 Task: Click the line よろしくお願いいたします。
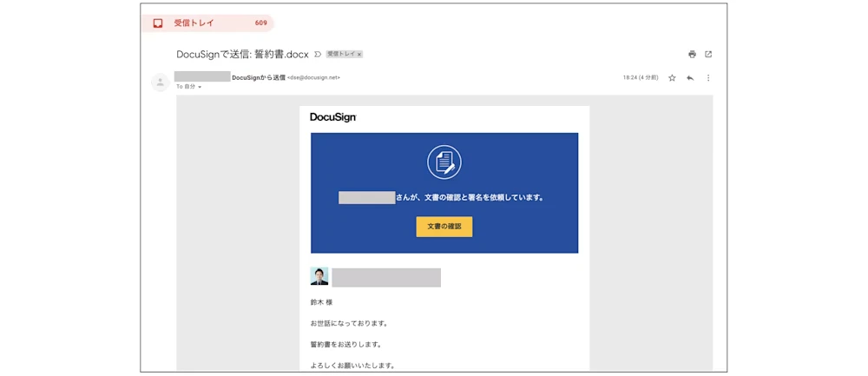[x=352, y=366]
